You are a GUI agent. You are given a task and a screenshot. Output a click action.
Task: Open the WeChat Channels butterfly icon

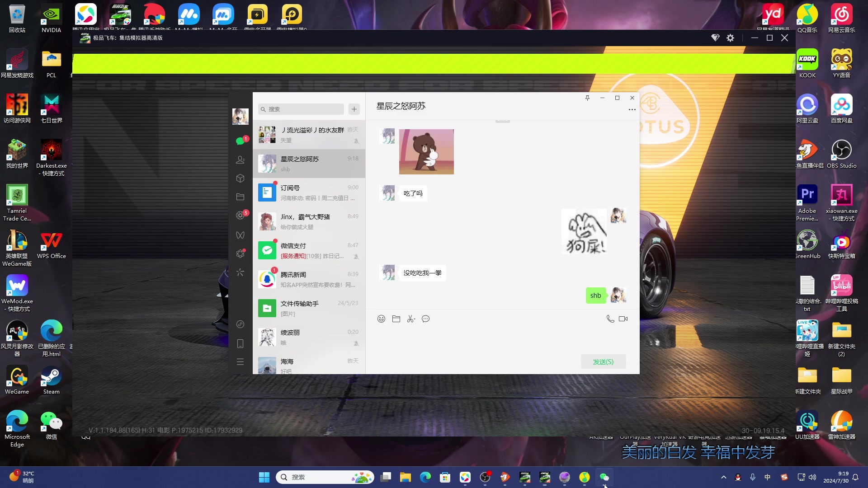point(240,235)
